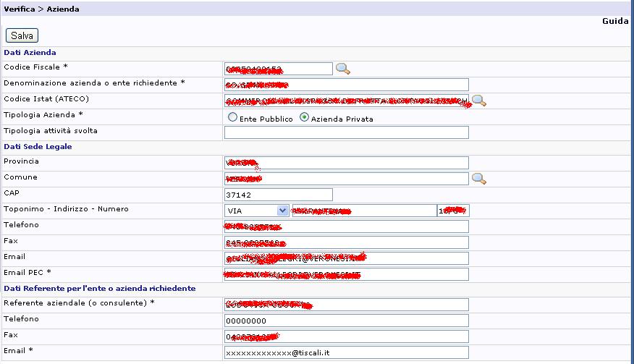Select the Azienda Privata radio button
Image resolution: width=634 pixels, height=364 pixels.
click(x=305, y=117)
